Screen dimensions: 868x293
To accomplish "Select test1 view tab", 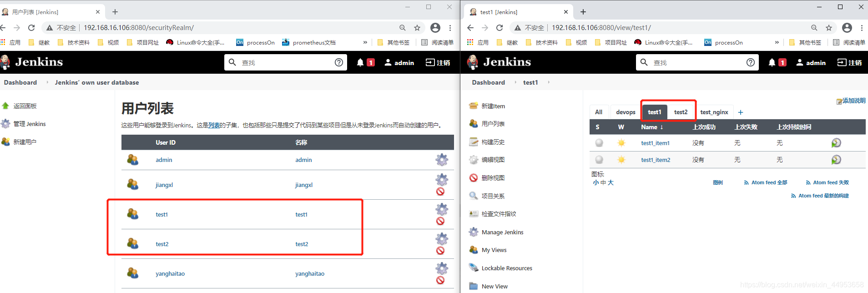I will pyautogui.click(x=655, y=112).
